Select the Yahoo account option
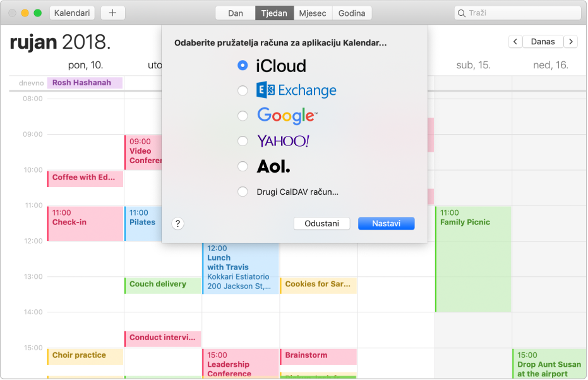 [243, 141]
